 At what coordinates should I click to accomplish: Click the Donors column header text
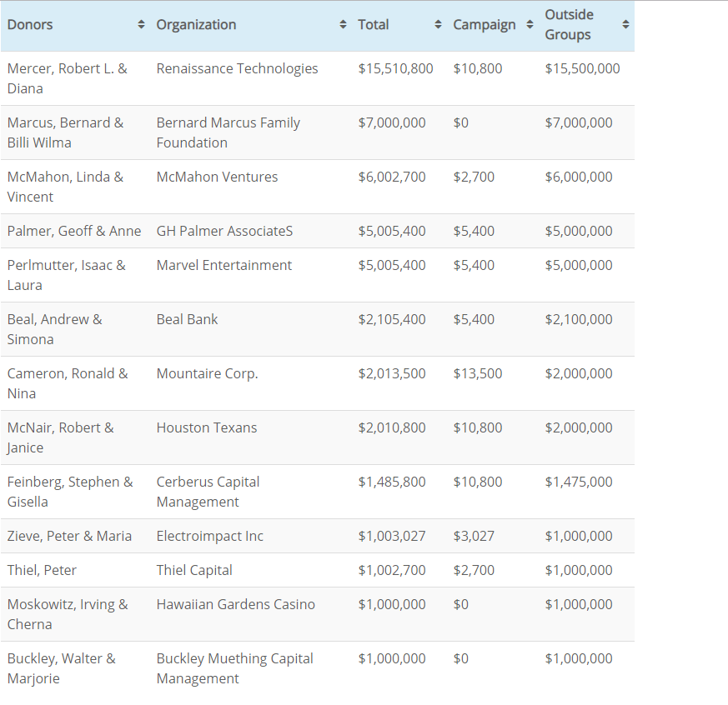point(30,24)
